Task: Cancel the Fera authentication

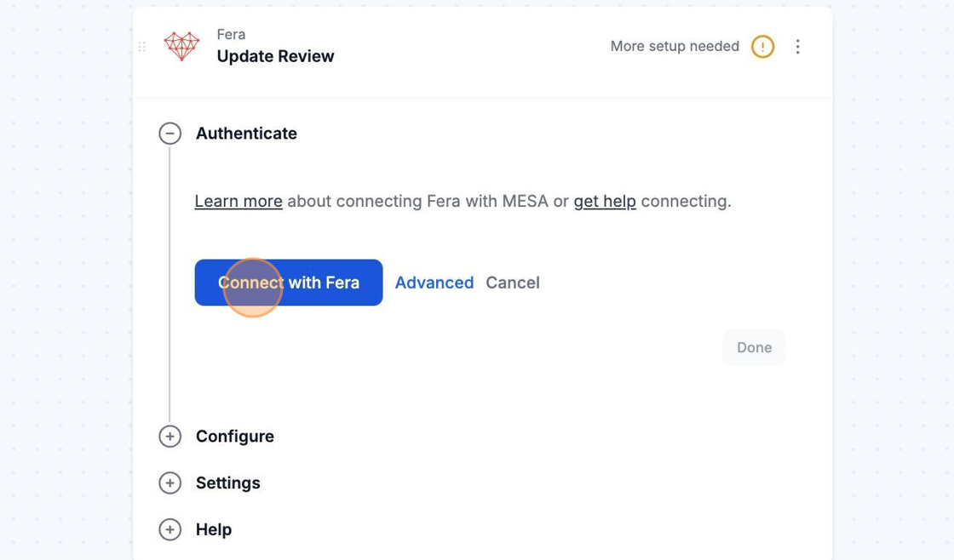Action: tap(513, 283)
